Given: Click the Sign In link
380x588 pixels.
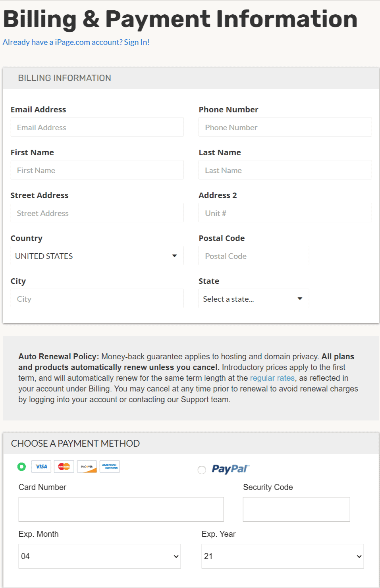Looking at the screenshot, I should (137, 42).
